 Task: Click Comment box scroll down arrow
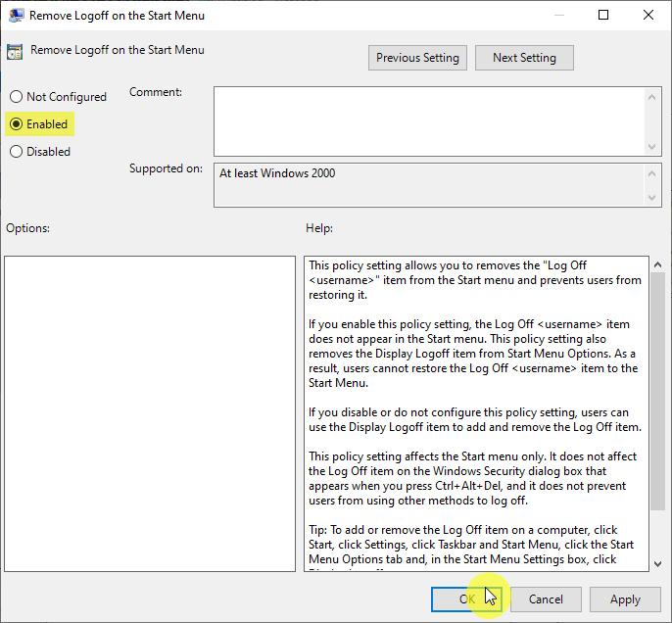(653, 145)
